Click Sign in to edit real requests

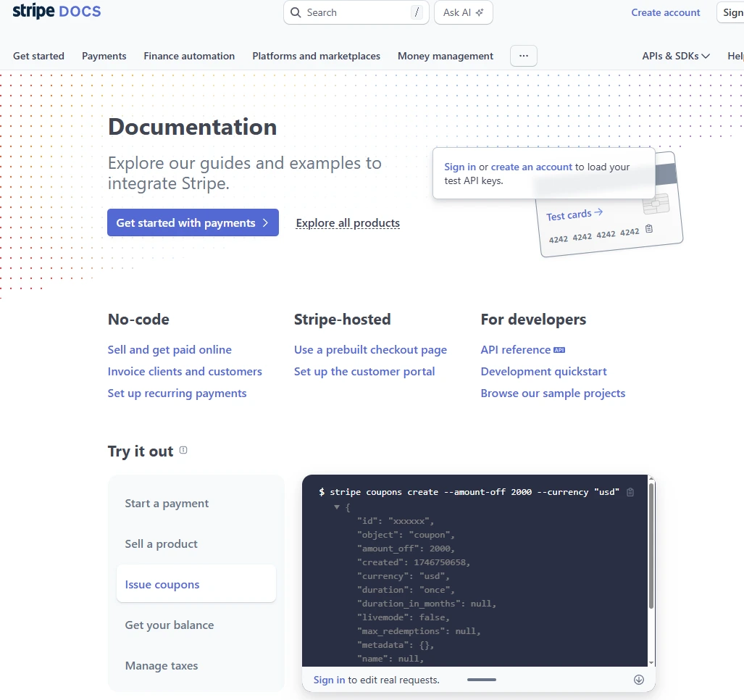(329, 680)
